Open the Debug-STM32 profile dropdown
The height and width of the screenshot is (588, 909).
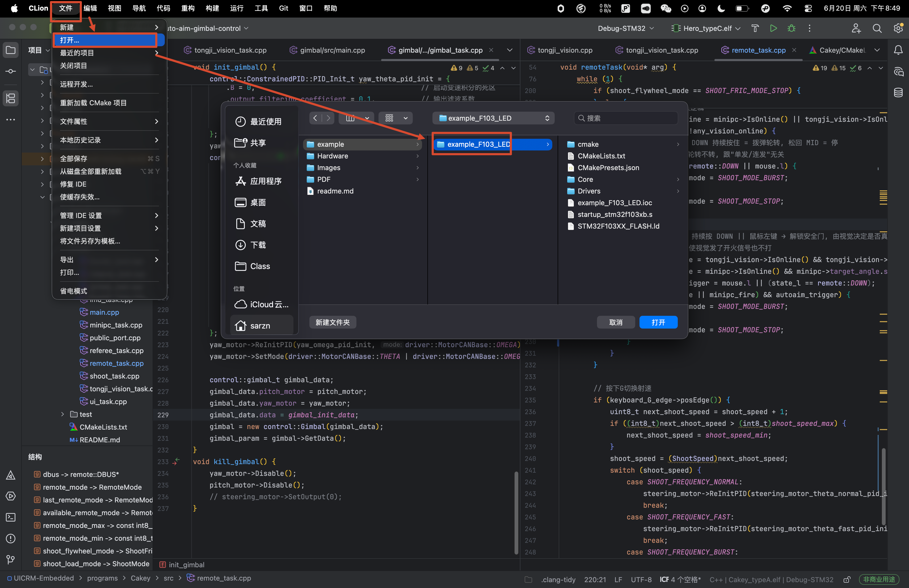pyautogui.click(x=626, y=28)
